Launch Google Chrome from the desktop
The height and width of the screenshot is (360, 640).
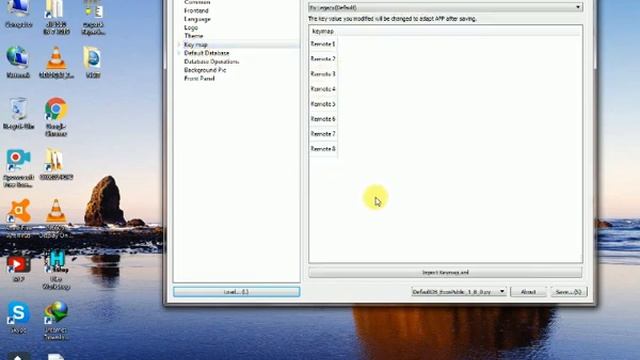56,116
